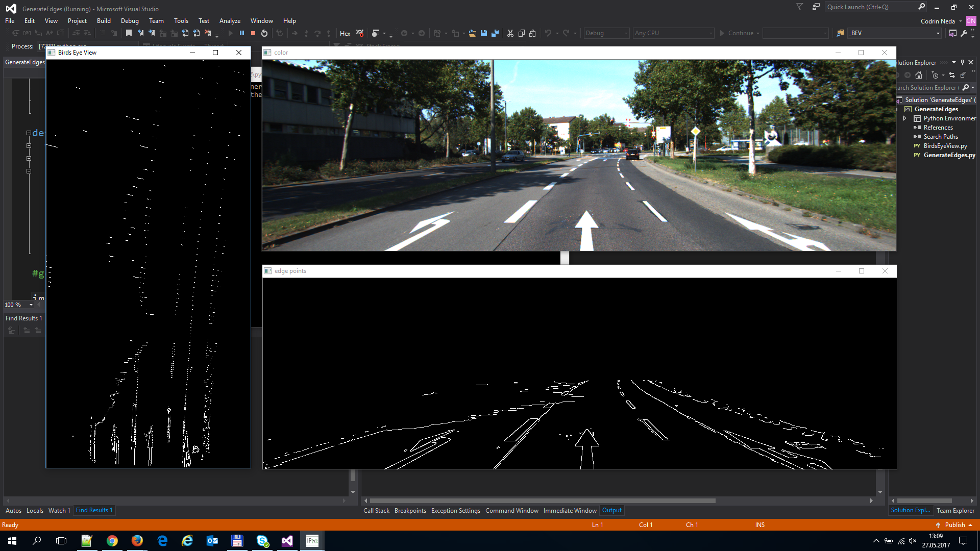This screenshot has width=980, height=551.
Task: Toggle pin on Solution Explorer panel
Action: [x=962, y=62]
